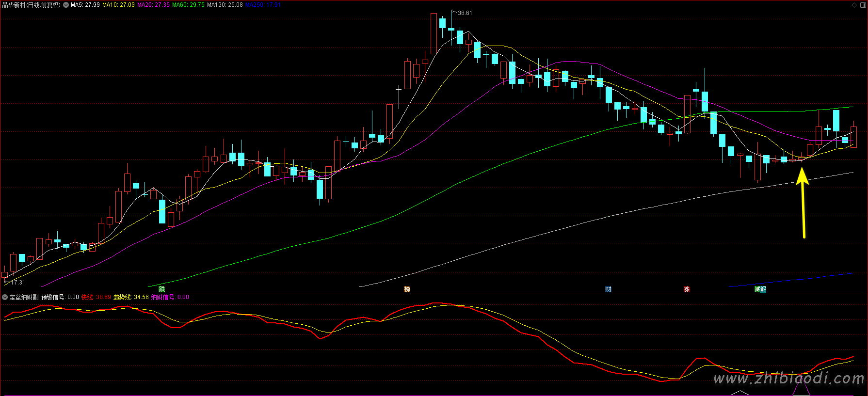This screenshot has width=868, height=396.
Task: Select the yellow MA10 label
Action: (x=118, y=5)
